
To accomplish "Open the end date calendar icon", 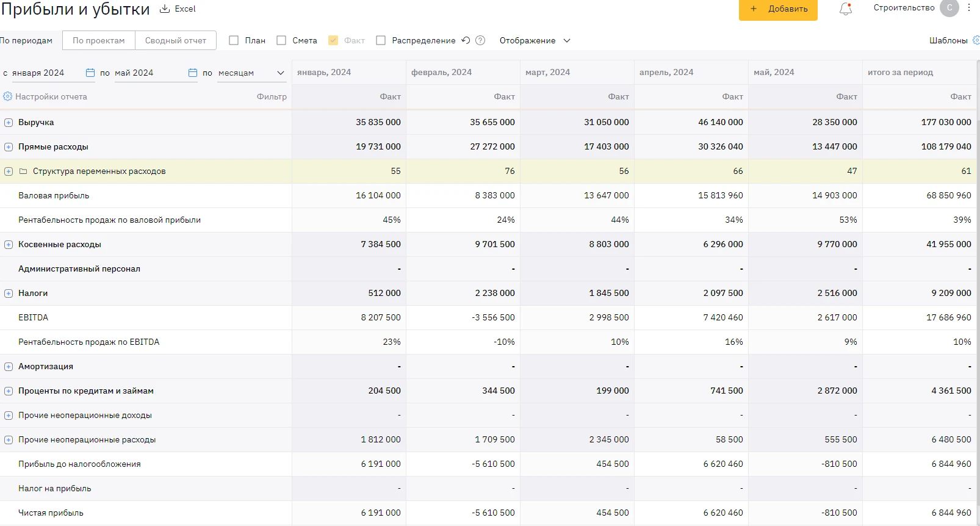I will click(x=193, y=73).
